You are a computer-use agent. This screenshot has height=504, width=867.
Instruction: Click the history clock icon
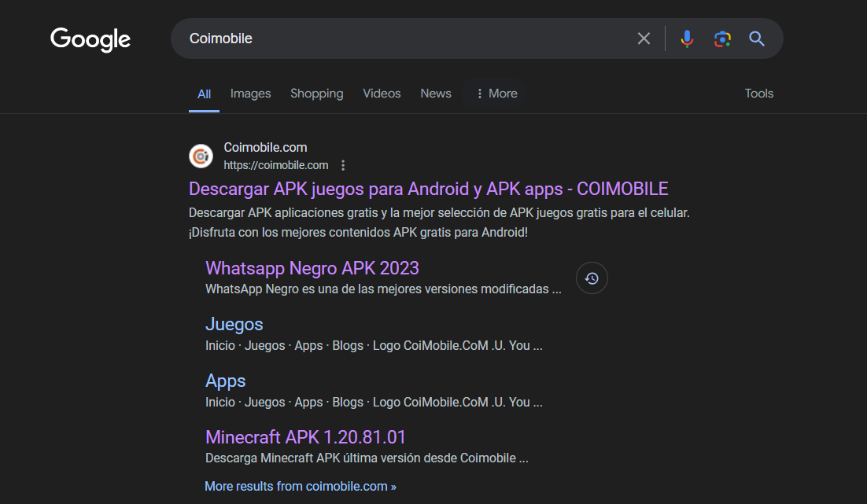tap(592, 278)
